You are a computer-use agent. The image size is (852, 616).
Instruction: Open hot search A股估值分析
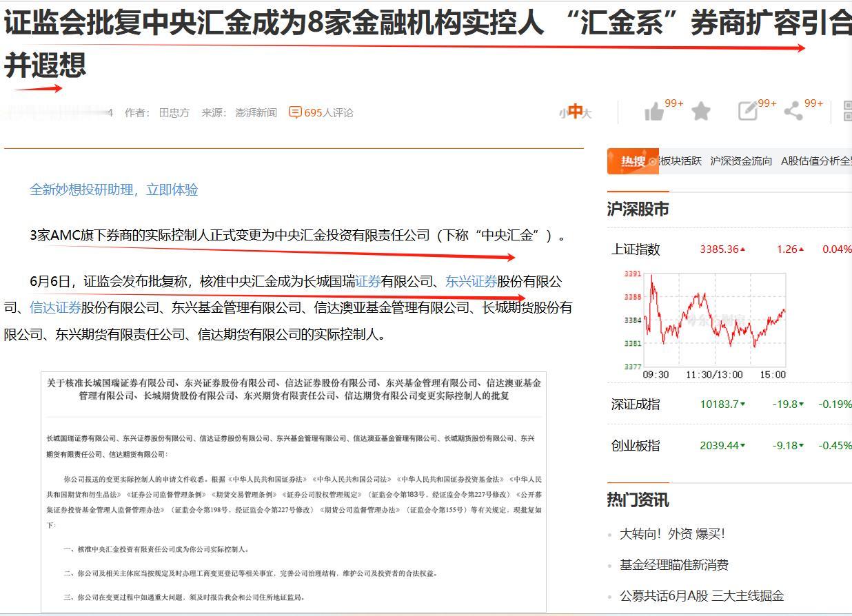(x=816, y=161)
